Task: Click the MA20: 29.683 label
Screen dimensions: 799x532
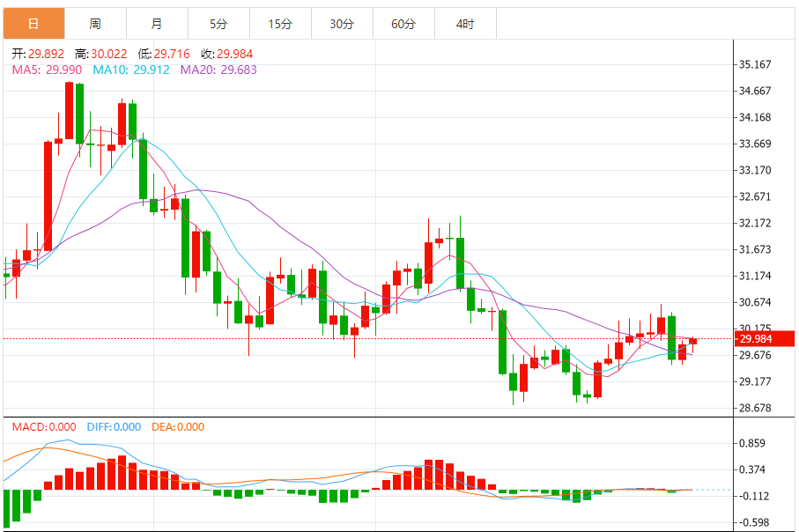Action: (x=218, y=70)
